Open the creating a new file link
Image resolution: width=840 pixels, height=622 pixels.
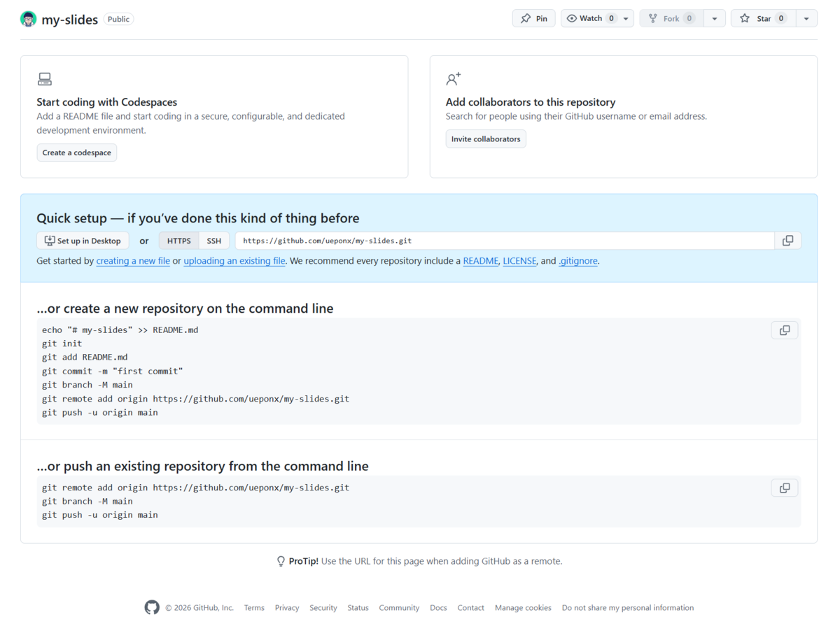point(133,261)
